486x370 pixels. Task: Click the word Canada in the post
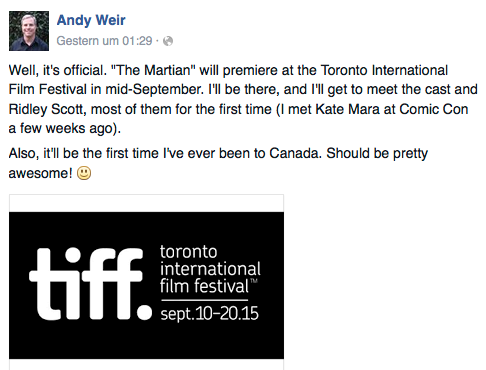pyautogui.click(x=295, y=153)
